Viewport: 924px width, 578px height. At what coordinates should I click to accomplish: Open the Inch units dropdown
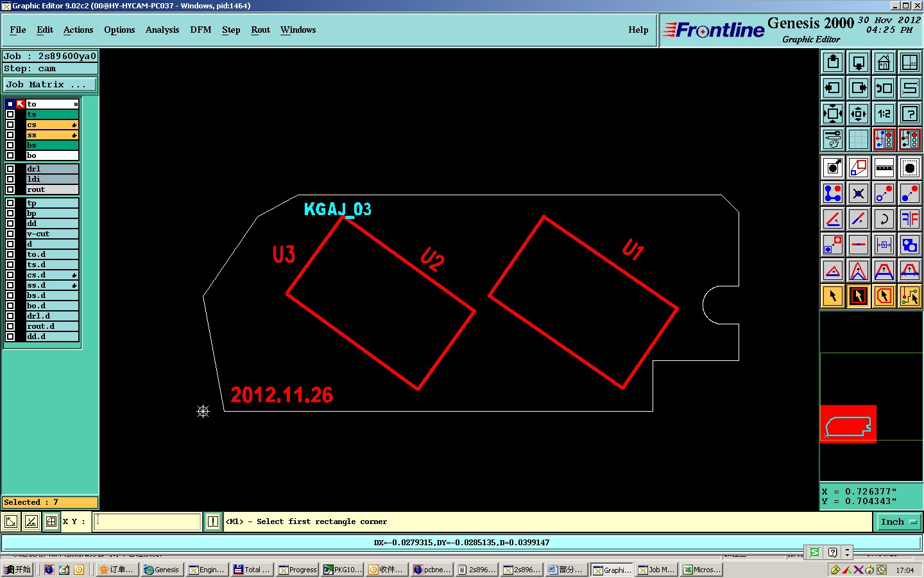898,522
